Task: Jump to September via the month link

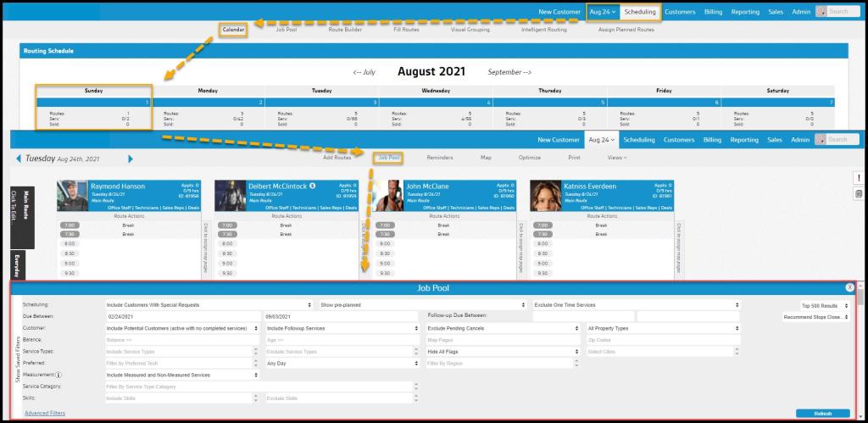Action: tap(509, 72)
